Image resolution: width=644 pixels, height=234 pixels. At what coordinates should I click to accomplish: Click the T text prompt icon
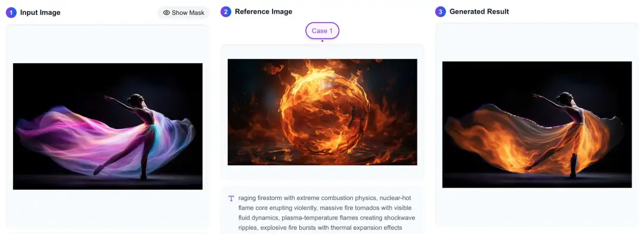[231, 198]
